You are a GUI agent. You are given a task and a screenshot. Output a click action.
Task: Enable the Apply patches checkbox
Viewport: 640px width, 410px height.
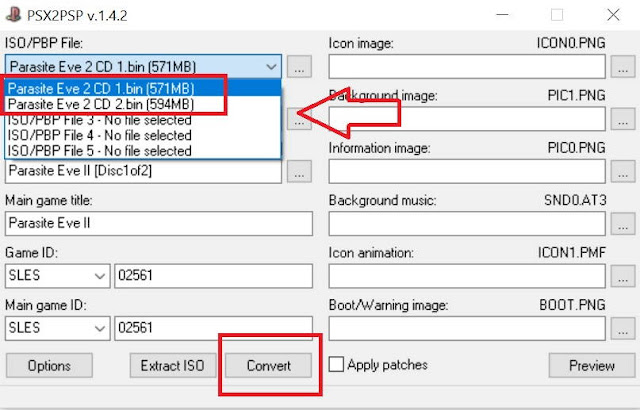(337, 365)
